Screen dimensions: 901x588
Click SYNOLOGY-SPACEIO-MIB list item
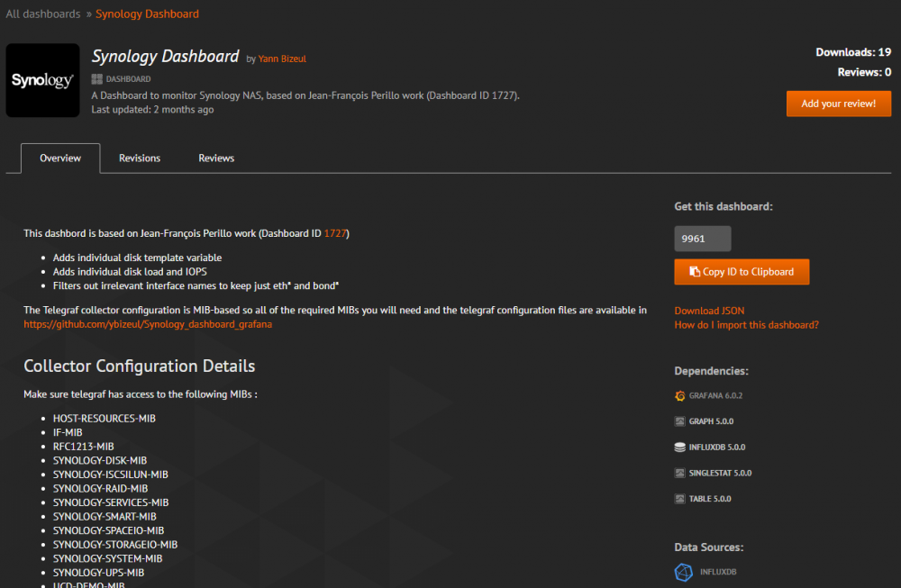pos(109,530)
